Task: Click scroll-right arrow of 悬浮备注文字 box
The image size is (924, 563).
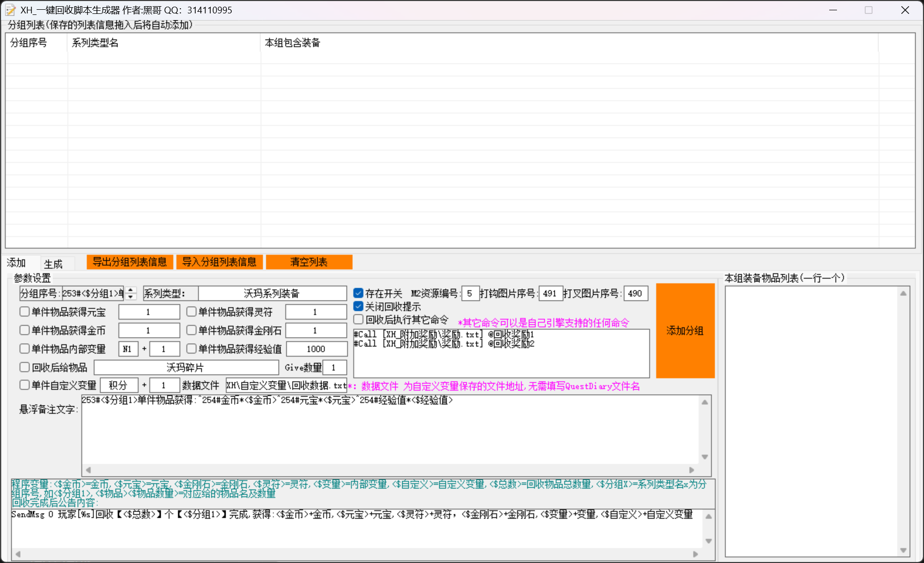Action: [x=692, y=470]
